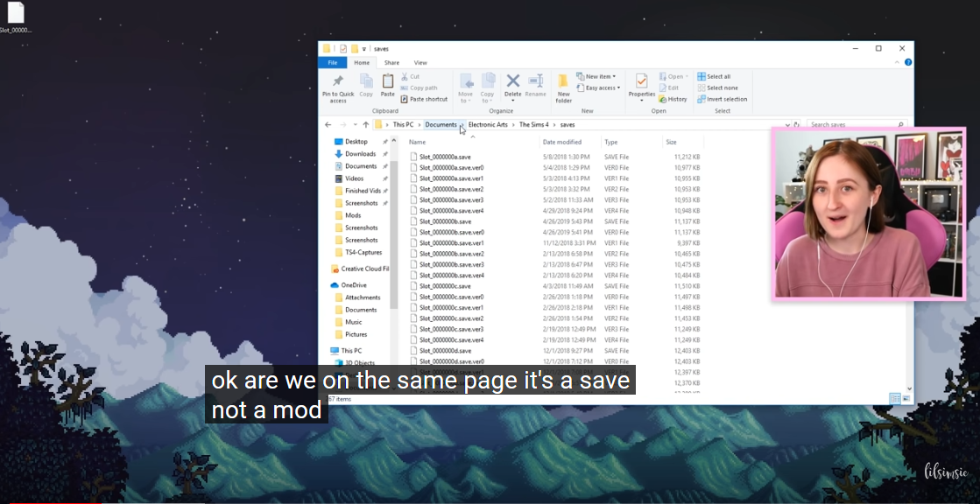Expand the chevron after Electronic Arts breadcrumb
Viewport: 980px width, 504px height.
pyautogui.click(x=513, y=125)
